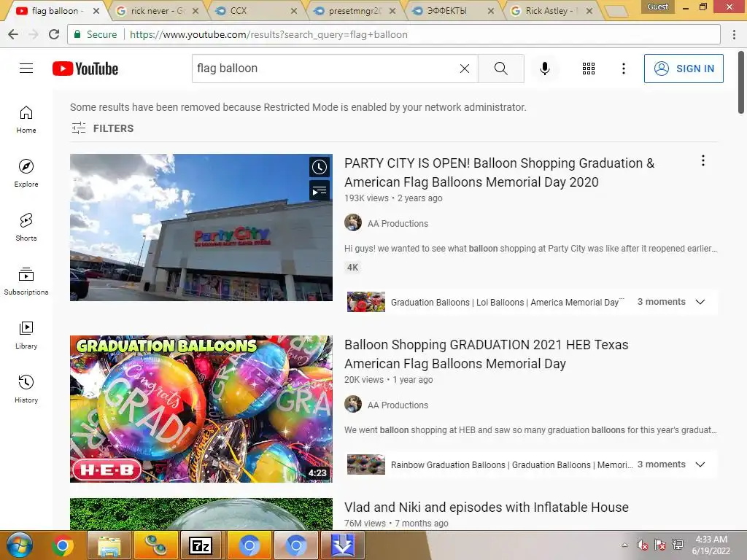
Task: Launch Chrome from the taskbar
Action: click(x=62, y=545)
